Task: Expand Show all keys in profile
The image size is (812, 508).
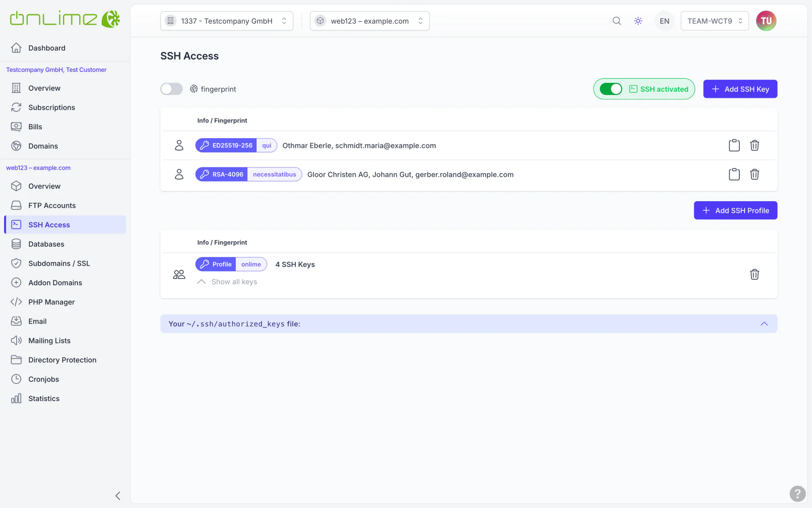Action: (227, 282)
